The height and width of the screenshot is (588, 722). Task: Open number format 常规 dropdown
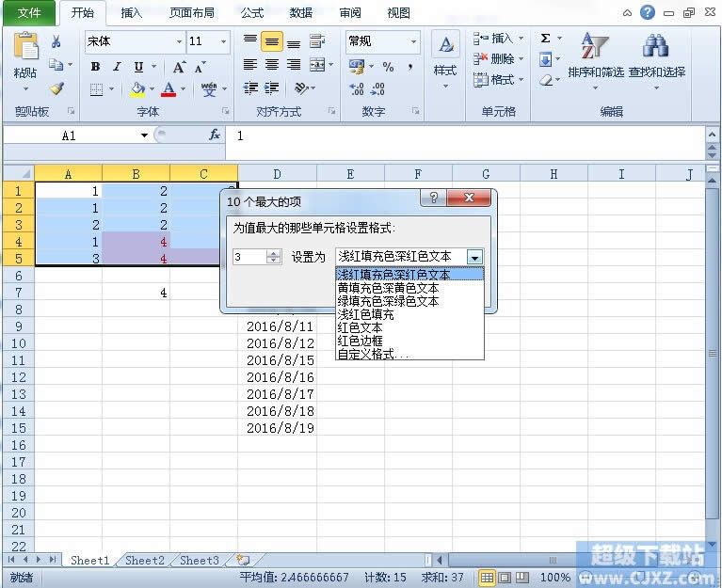coord(413,42)
